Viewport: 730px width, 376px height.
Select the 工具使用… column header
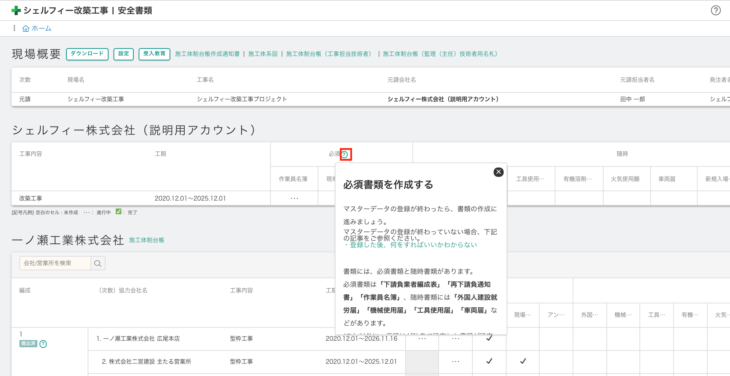pos(531,179)
